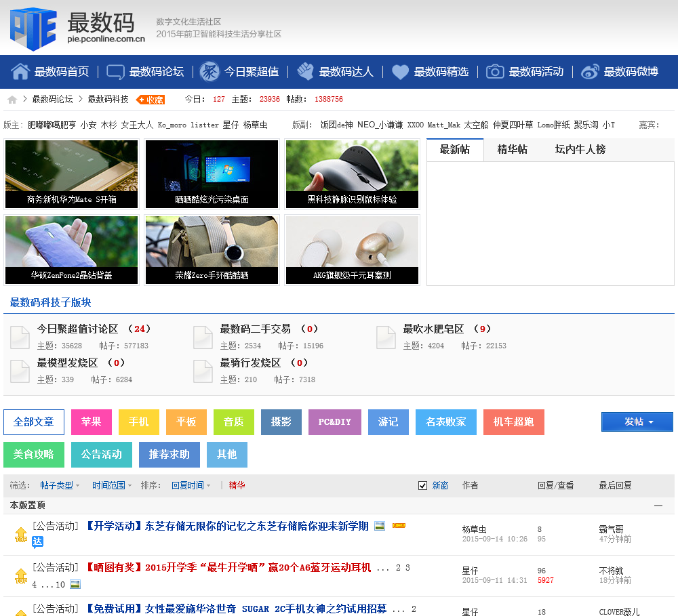This screenshot has width=678, height=616.
Task: Click page icon beside 最吹水肥皂区
Action: point(386,337)
